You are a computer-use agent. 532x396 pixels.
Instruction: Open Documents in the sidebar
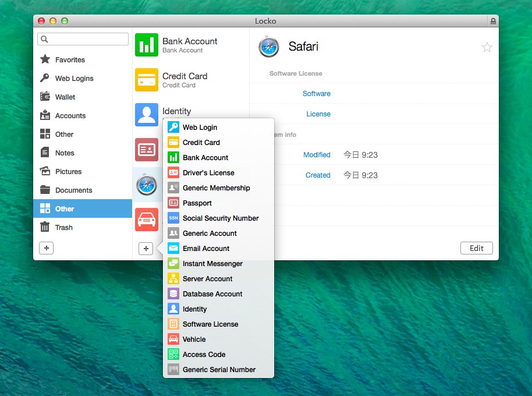click(x=83, y=190)
